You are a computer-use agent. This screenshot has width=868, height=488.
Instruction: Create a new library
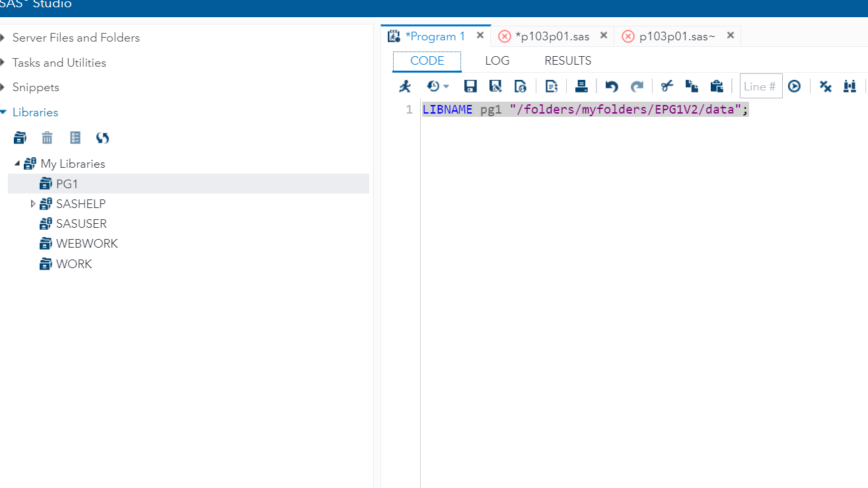pyautogui.click(x=20, y=137)
